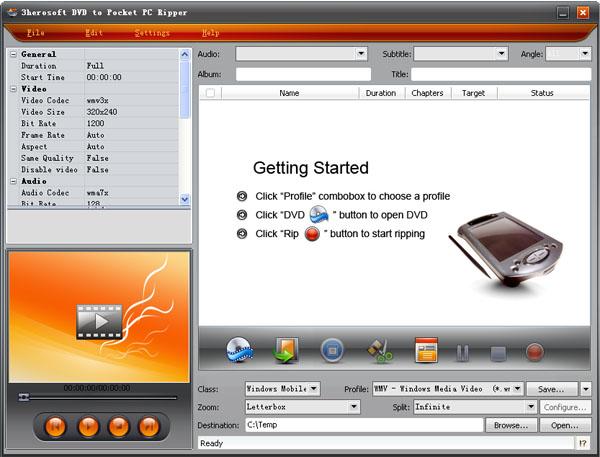Open the Settings menu
Image resolution: width=600 pixels, height=457 pixels.
pyautogui.click(x=152, y=33)
